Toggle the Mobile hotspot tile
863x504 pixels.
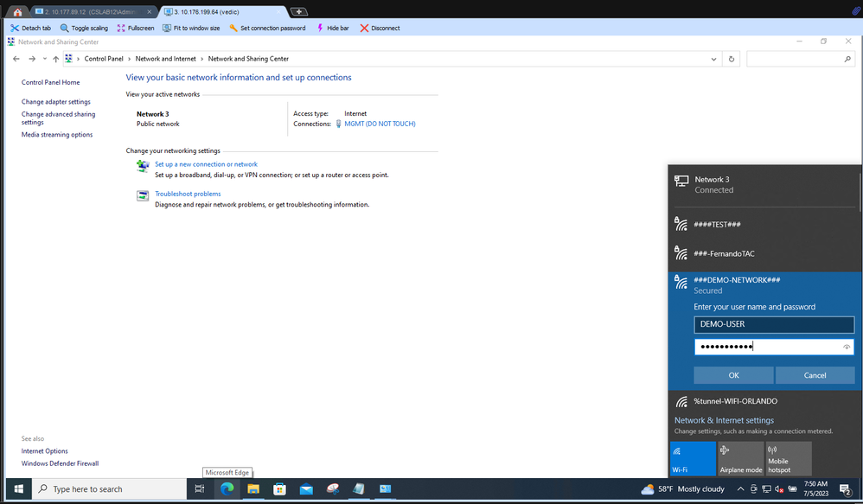tap(789, 458)
